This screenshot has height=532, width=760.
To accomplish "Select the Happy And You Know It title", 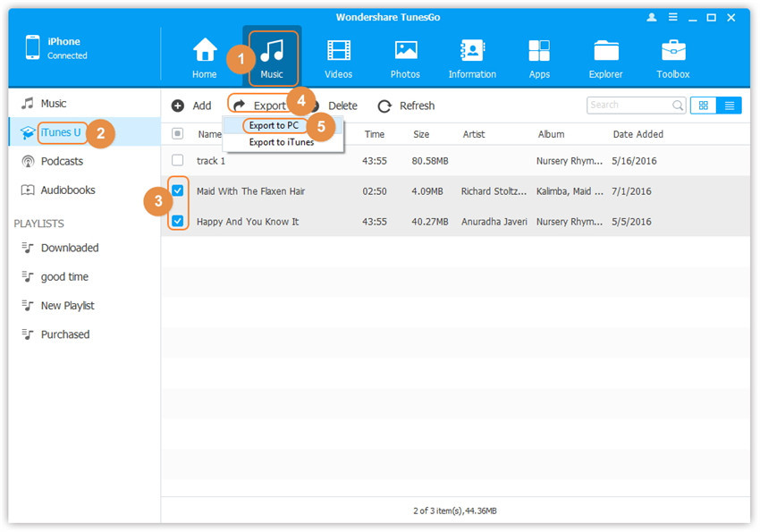I will pyautogui.click(x=248, y=222).
